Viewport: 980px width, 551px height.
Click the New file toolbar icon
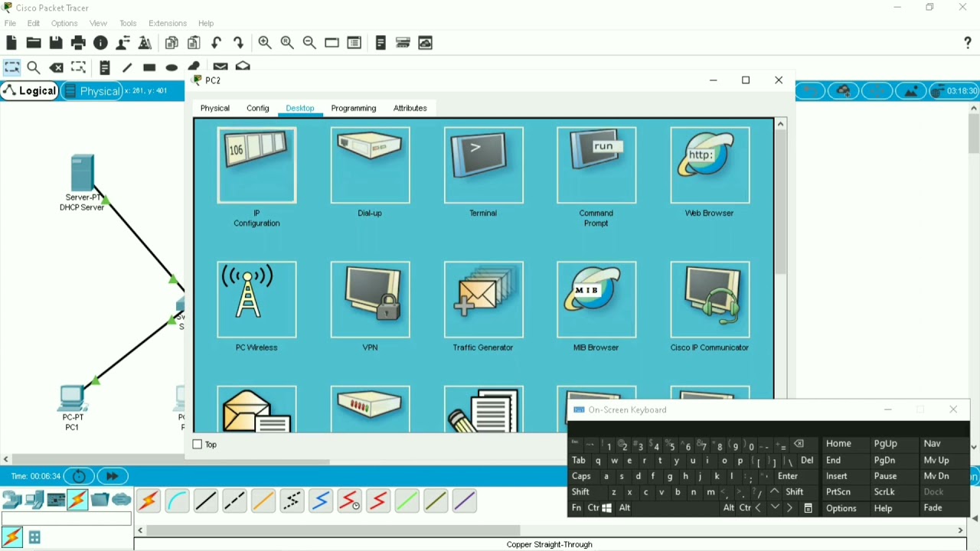pos(11,43)
